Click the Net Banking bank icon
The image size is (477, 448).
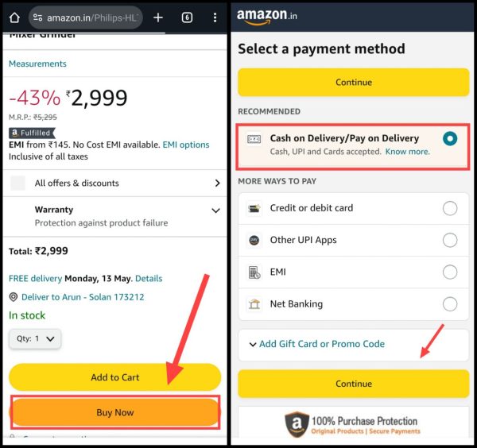coord(254,304)
